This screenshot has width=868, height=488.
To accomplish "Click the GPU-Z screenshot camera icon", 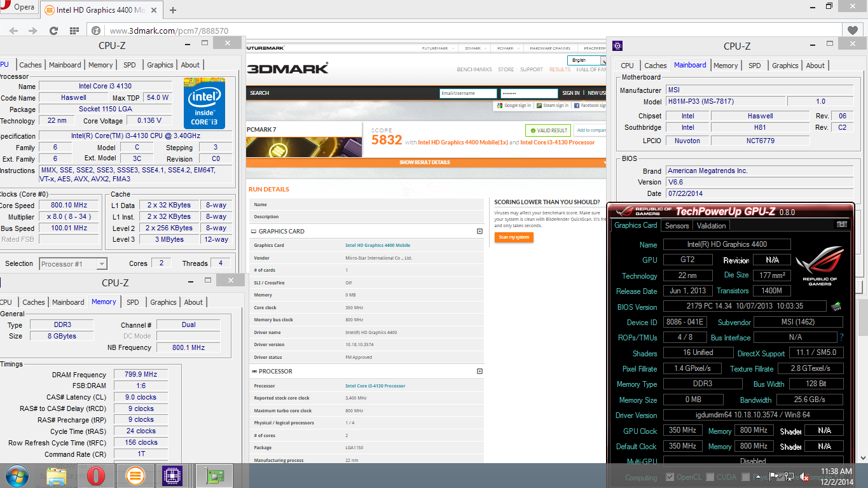I will coord(842,225).
